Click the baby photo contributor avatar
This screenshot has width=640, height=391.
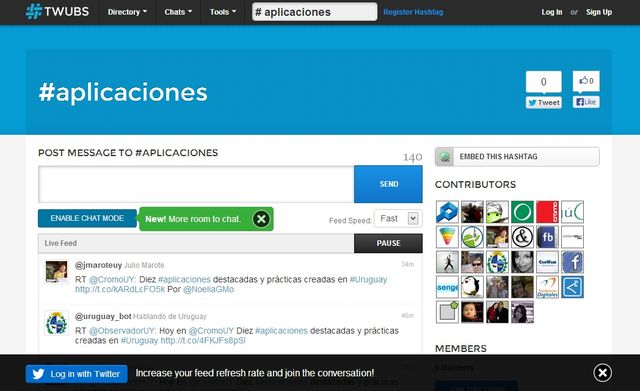(472, 312)
